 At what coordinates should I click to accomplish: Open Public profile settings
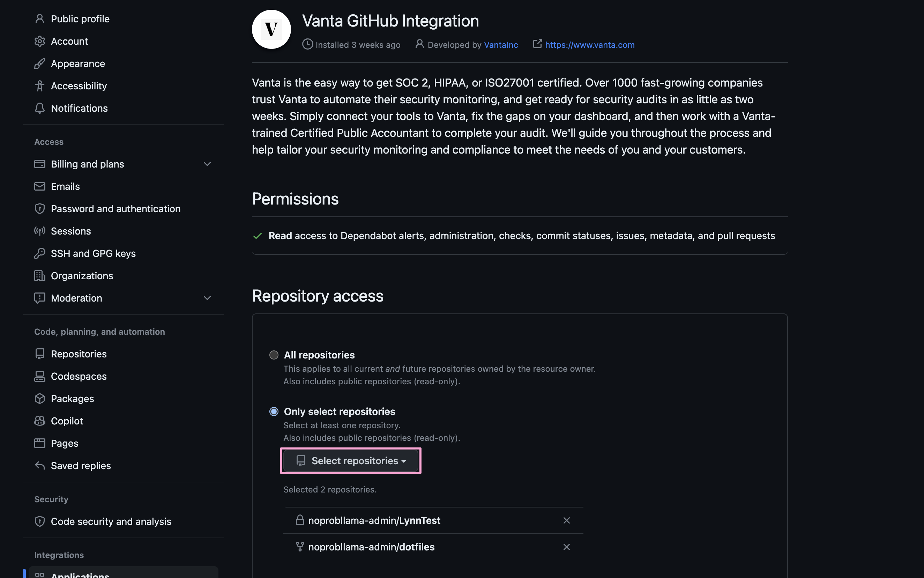(80, 19)
